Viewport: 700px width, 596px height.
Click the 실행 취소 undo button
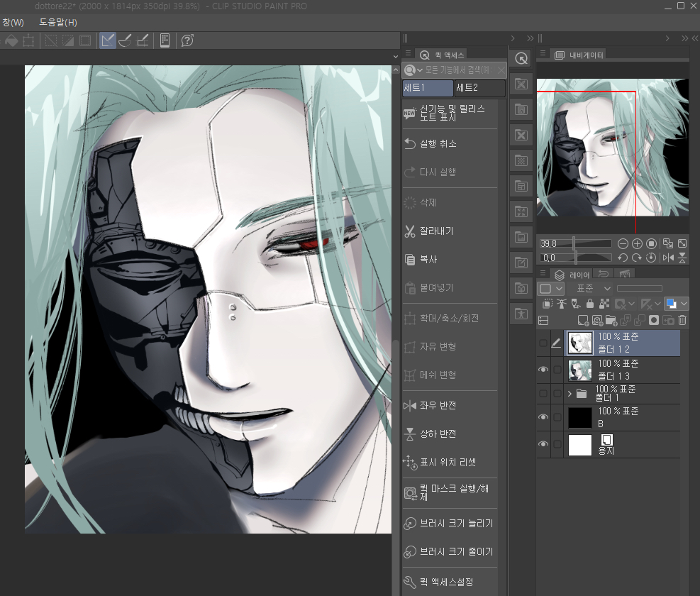438,144
